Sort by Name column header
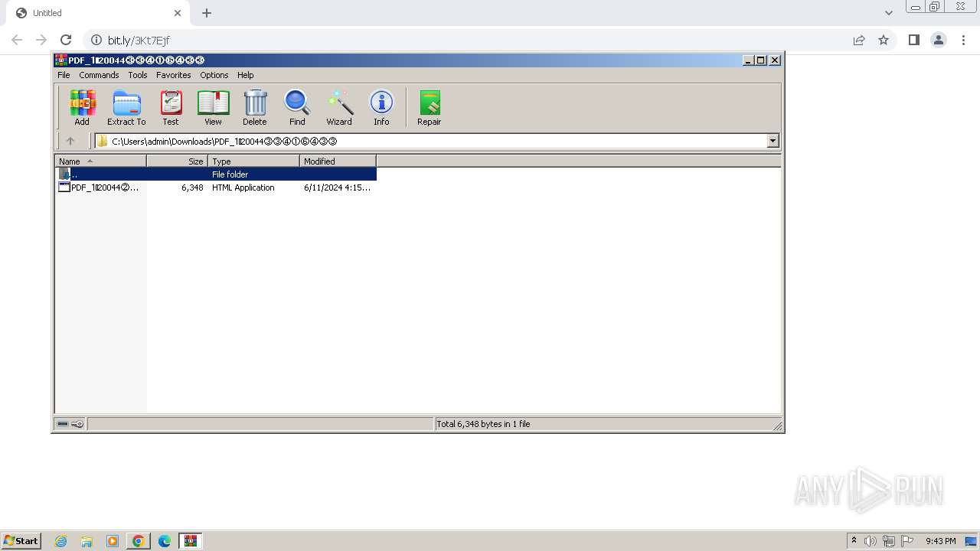Image resolution: width=980 pixels, height=551 pixels. click(100, 161)
